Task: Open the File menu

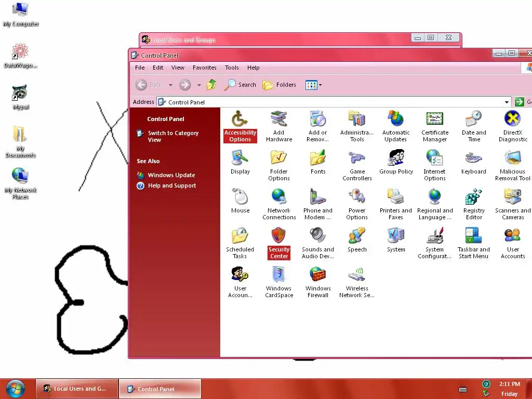Action: tap(140, 68)
